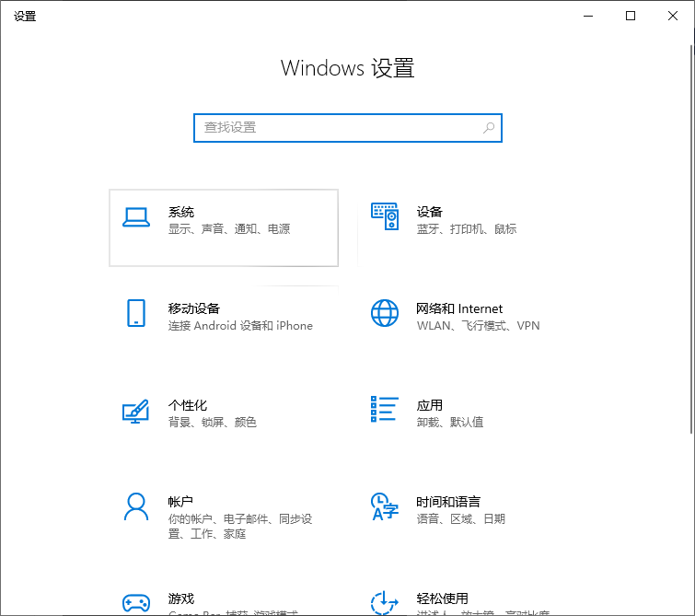Open the 时间和语言 clock icon
695x616 pixels.
[385, 506]
